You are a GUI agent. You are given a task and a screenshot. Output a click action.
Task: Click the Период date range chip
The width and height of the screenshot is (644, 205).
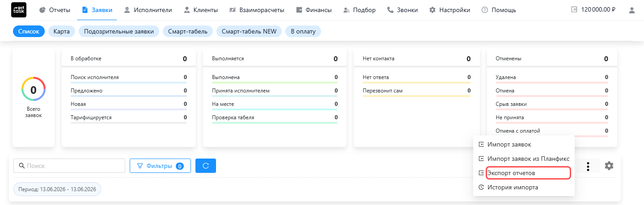pos(57,189)
